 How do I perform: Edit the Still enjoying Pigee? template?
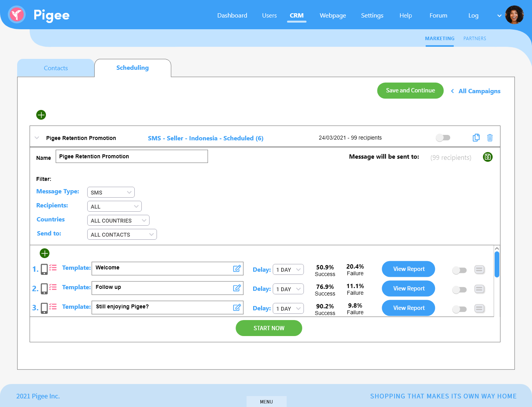click(x=237, y=307)
